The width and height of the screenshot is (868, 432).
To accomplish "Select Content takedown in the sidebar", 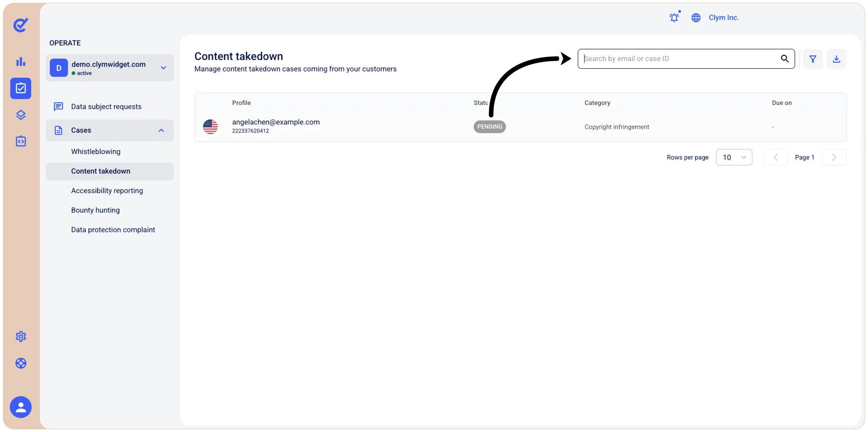I will [110, 171].
